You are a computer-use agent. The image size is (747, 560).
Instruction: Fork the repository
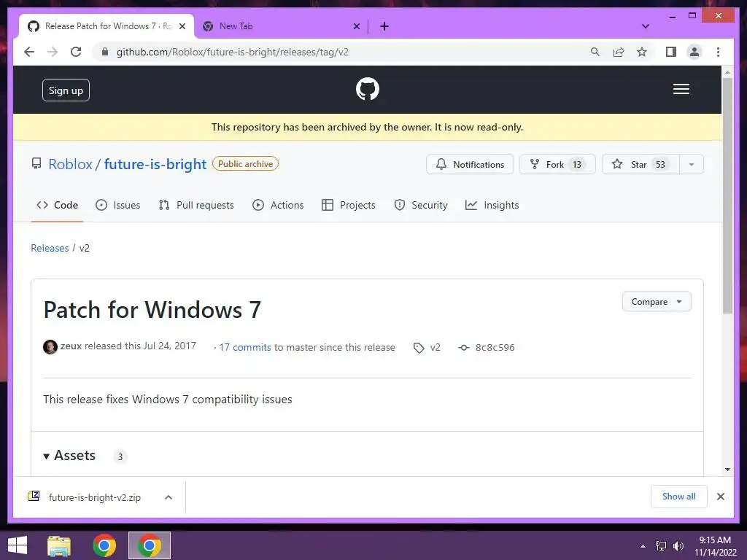[557, 164]
